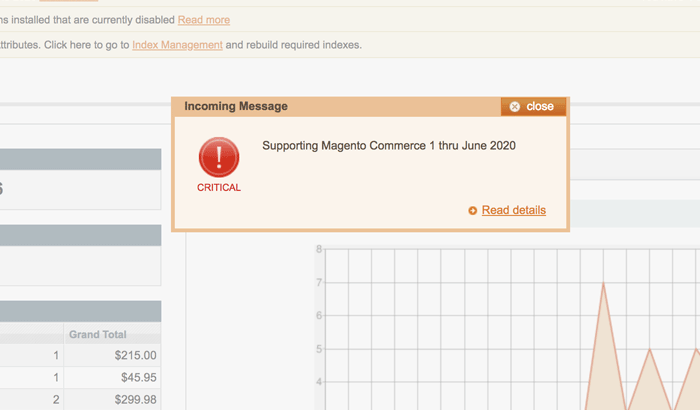Click the chart axis label 5
The image size is (700, 410).
(319, 349)
